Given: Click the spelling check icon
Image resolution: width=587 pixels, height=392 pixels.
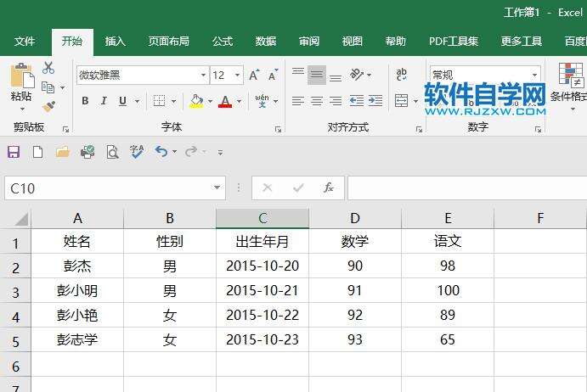Looking at the screenshot, I should click(x=137, y=152).
